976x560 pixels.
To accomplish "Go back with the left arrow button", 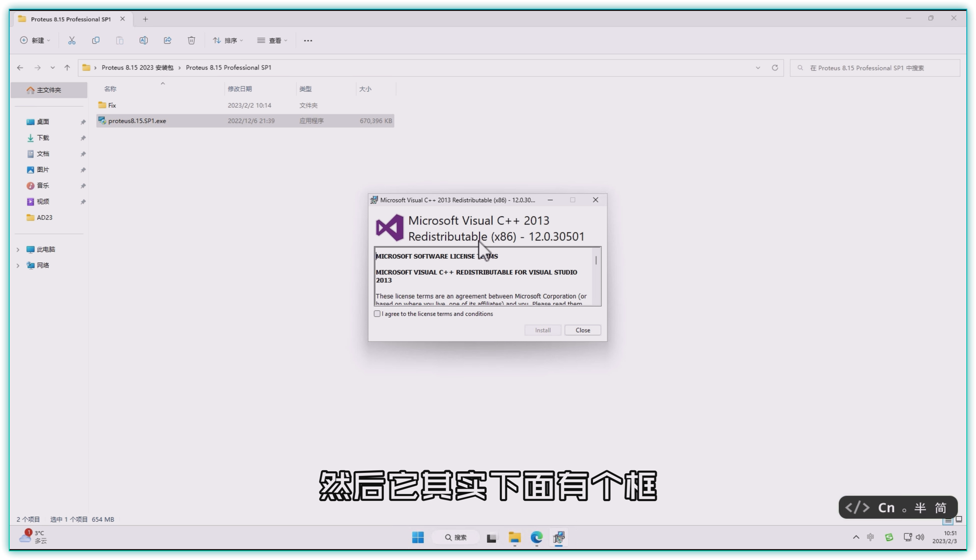I will click(20, 67).
